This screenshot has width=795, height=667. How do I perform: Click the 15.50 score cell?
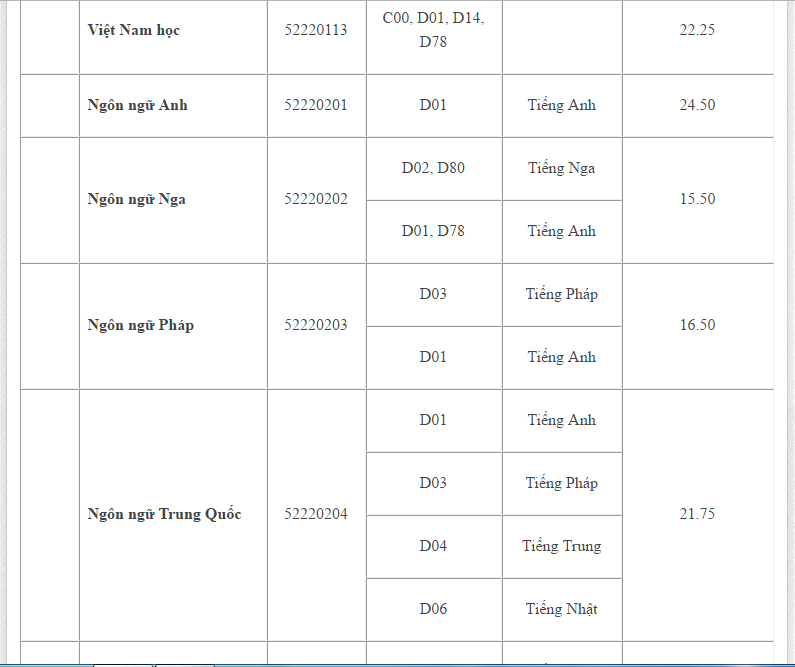point(697,199)
